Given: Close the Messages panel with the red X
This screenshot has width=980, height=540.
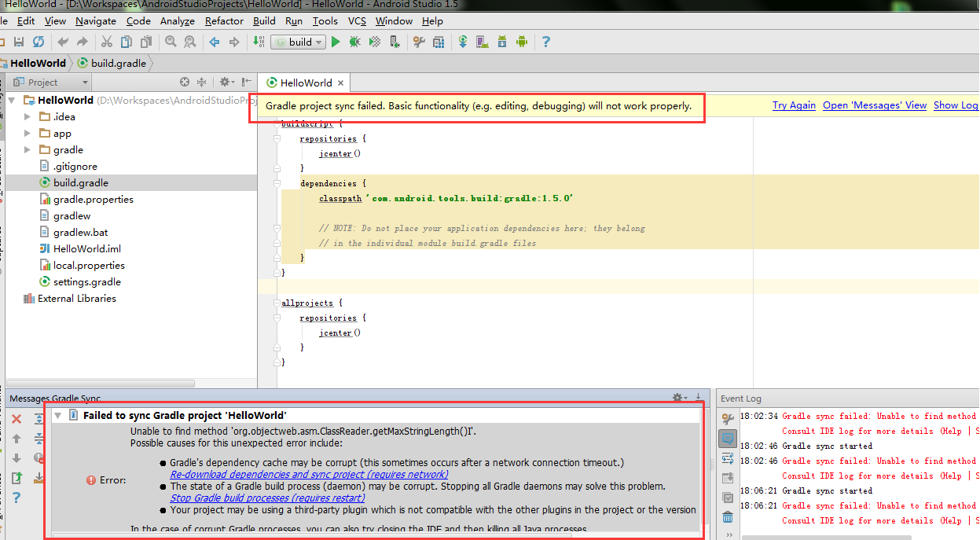Looking at the screenshot, I should [17, 419].
